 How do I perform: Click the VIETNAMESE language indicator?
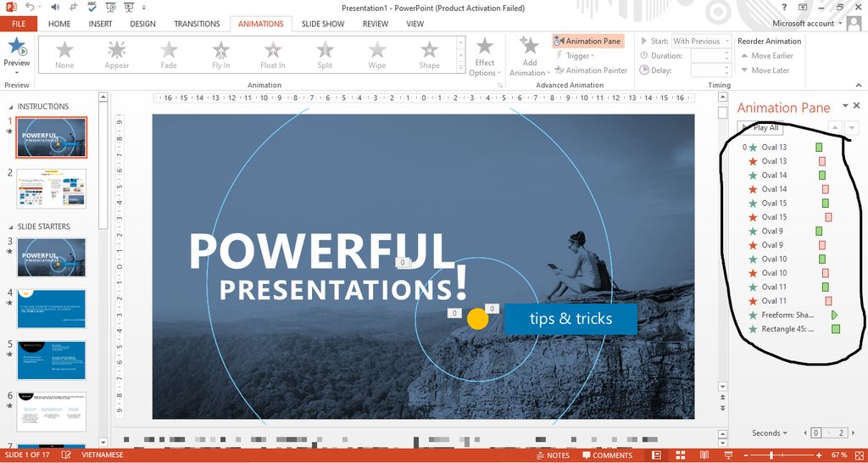point(103,455)
